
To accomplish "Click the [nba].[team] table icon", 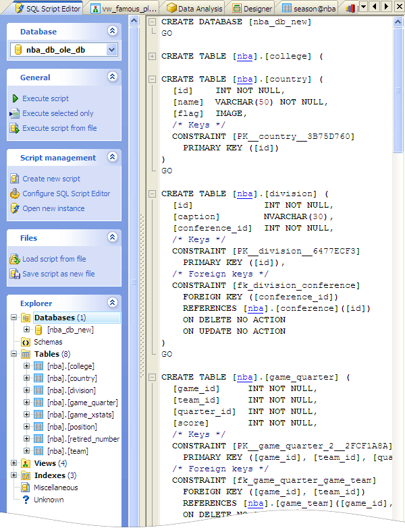I will coord(38,451).
